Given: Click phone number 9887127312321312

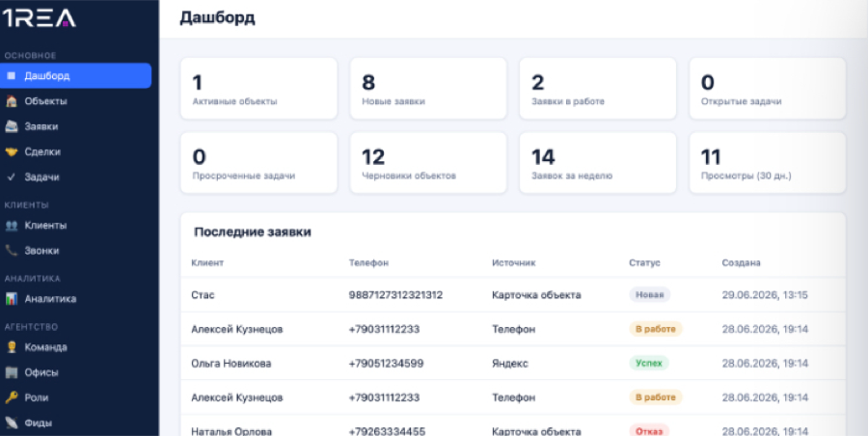Looking at the screenshot, I should point(395,295).
